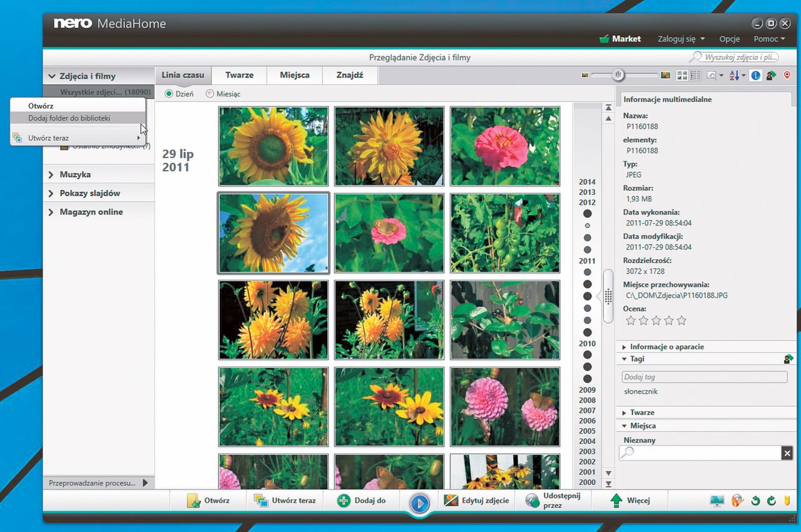Switch to thumbnail grid view

[681, 75]
